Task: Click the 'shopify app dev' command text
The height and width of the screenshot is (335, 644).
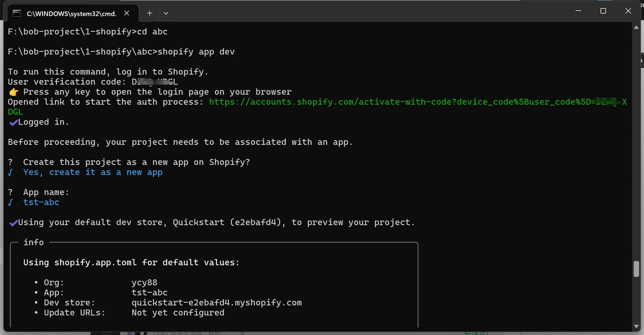Action: [x=196, y=52]
